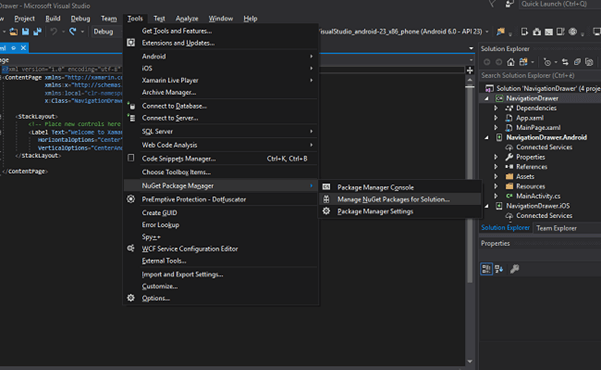The height and width of the screenshot is (370, 601).
Task: Click the Categorized view icon in Properties
Action: tap(486, 269)
